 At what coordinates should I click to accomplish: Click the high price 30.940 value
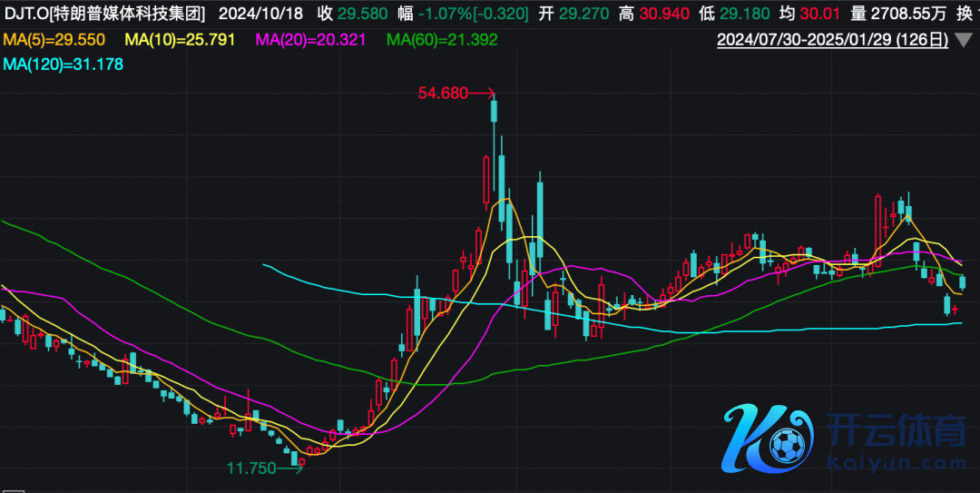click(664, 15)
